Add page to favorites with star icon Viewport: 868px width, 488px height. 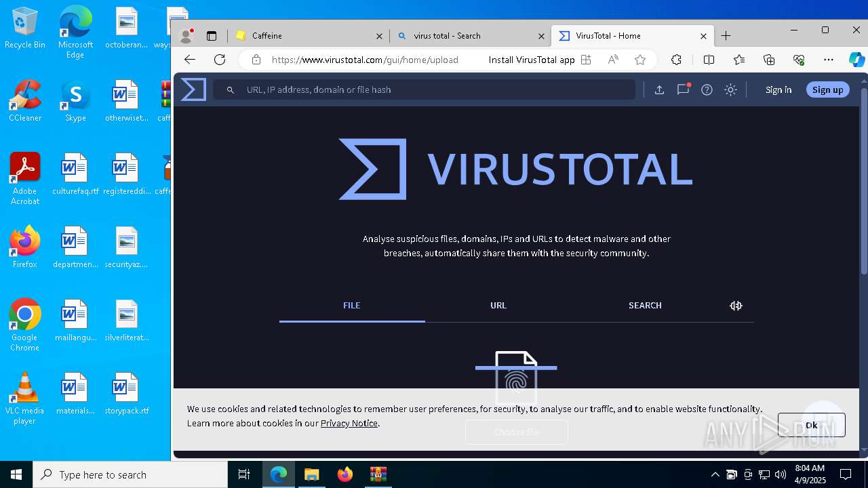pos(640,60)
